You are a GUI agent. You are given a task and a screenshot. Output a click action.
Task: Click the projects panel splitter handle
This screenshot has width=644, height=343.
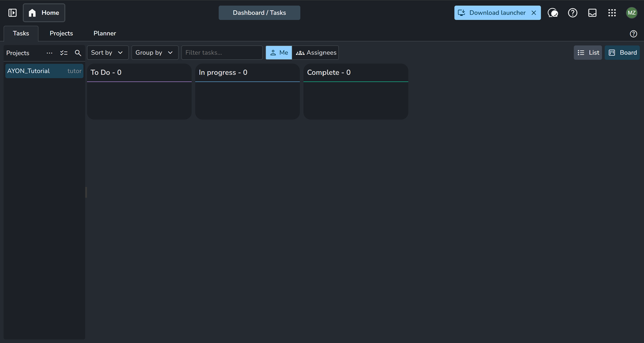coord(86,193)
